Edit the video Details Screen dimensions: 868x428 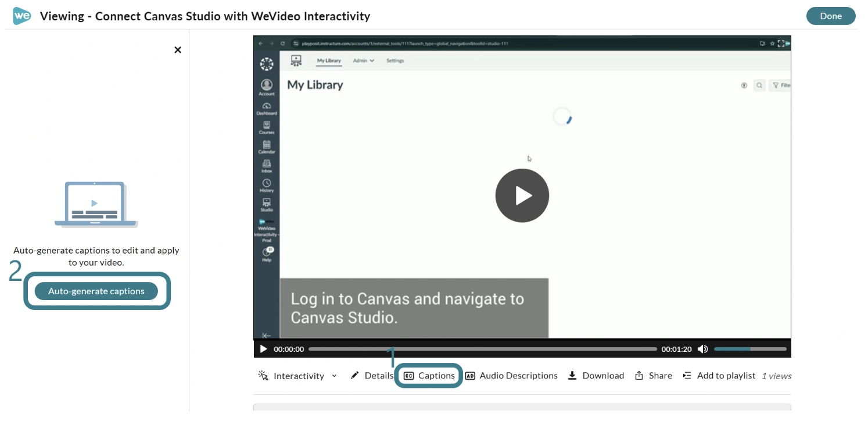[372, 376]
